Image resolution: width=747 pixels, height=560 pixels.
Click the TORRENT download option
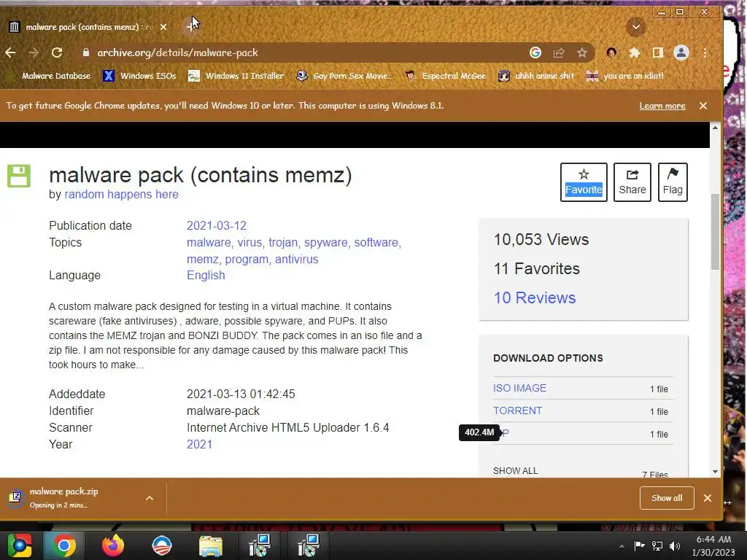click(x=517, y=411)
